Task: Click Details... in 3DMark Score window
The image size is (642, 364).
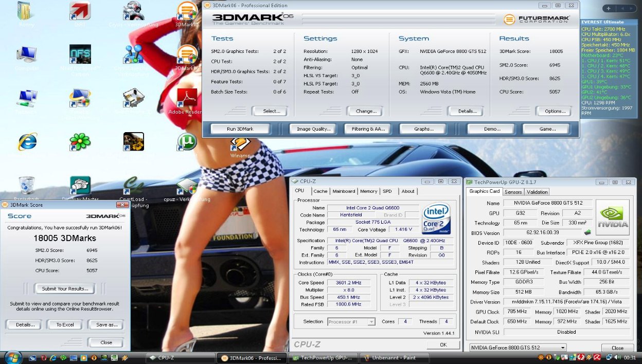Action: coord(25,324)
